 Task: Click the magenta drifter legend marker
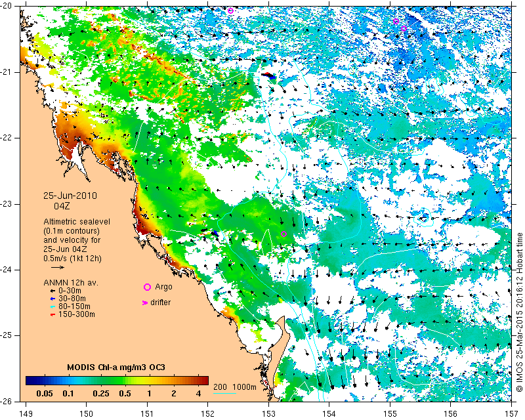pyautogui.click(x=144, y=303)
